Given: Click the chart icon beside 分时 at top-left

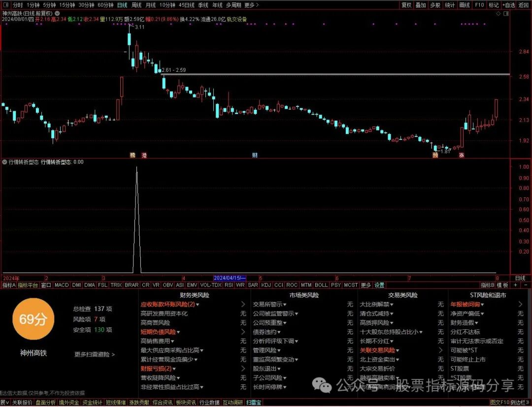Looking at the screenshot, I should (x=6, y=5).
